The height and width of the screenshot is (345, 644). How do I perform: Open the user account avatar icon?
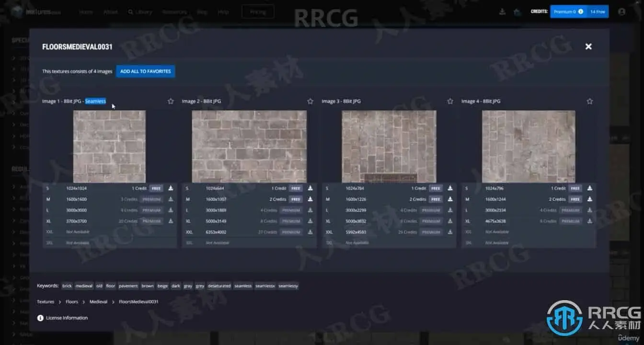coord(622,11)
